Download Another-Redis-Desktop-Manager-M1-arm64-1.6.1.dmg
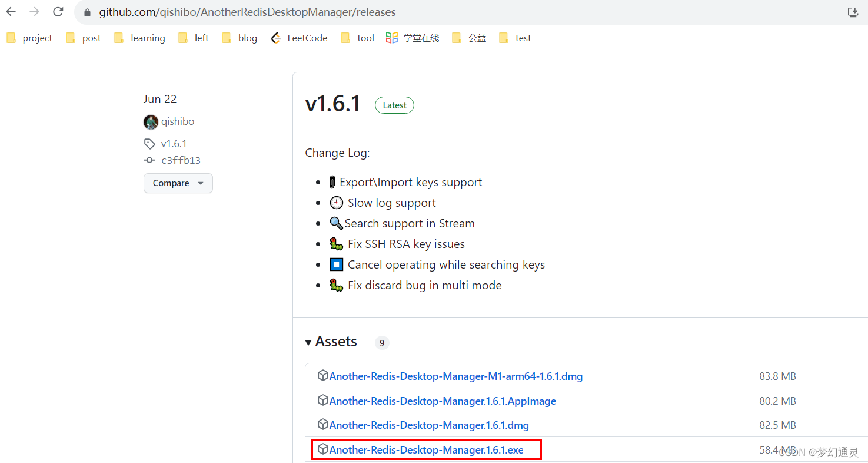This screenshot has height=463, width=868. (456, 376)
